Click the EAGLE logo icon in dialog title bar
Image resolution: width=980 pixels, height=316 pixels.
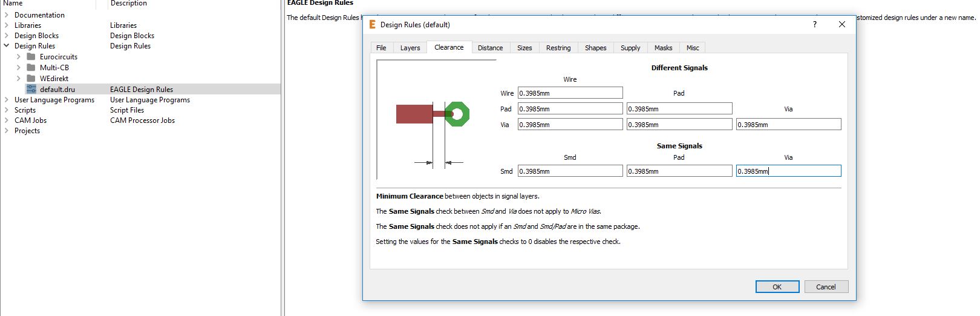click(372, 24)
